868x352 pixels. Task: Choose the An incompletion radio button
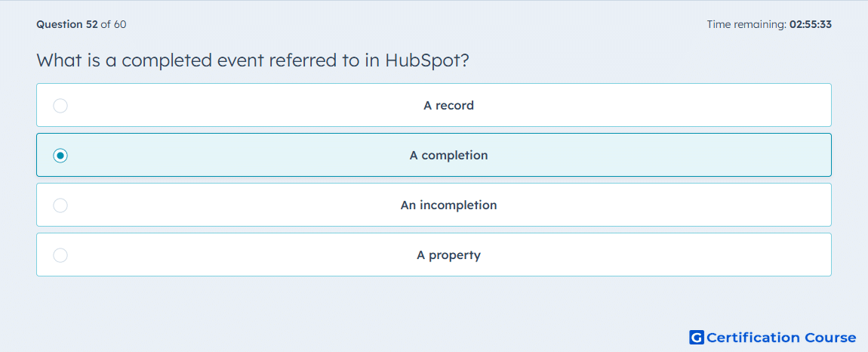[60, 205]
